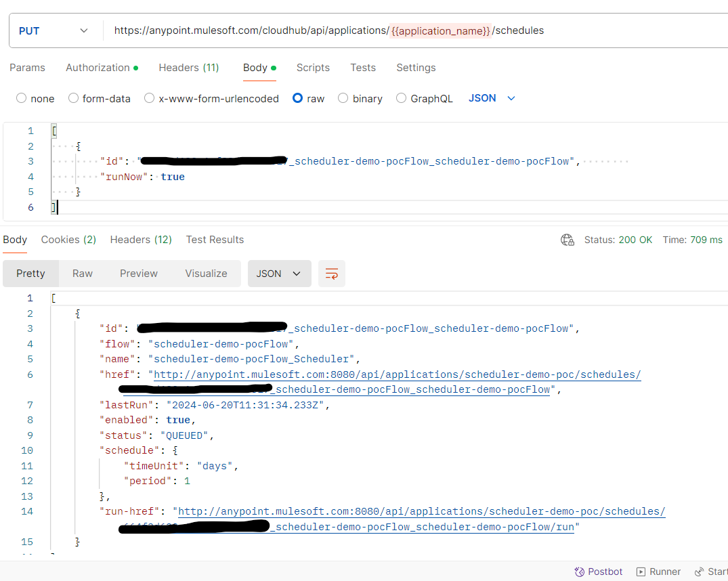Open the JSON body language dropdown

click(492, 98)
